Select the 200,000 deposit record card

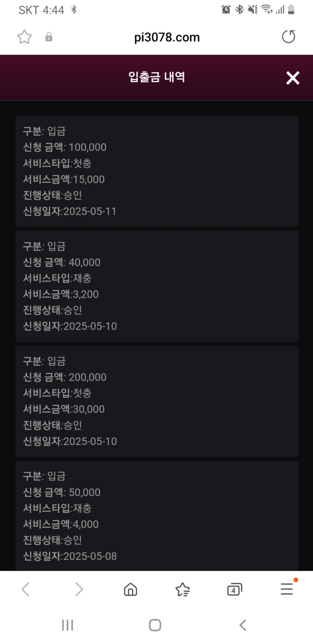[156, 401]
